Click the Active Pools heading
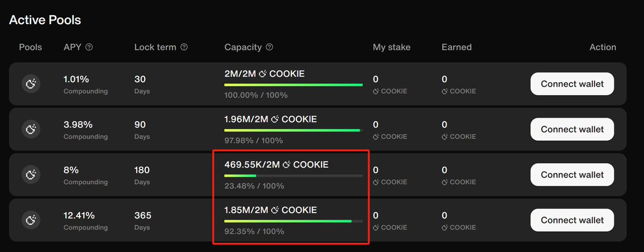Viewport: 644px width, 252px height. click(x=45, y=20)
